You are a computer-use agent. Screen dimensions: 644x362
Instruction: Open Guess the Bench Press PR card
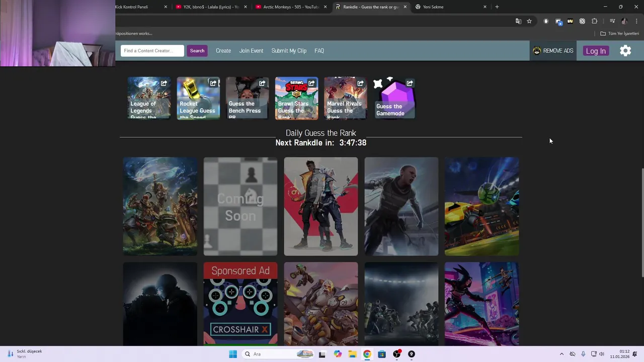click(247, 99)
